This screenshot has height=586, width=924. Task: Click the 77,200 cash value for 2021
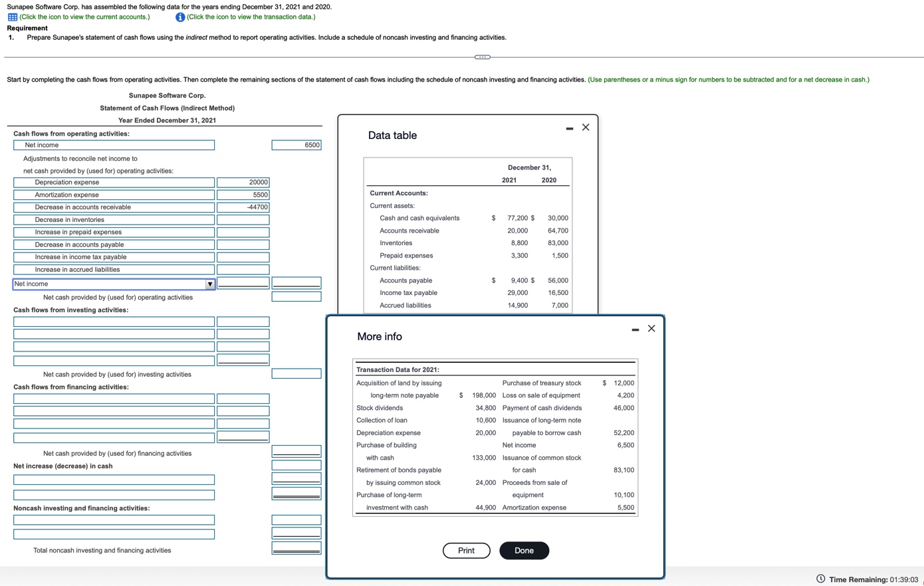pos(518,218)
